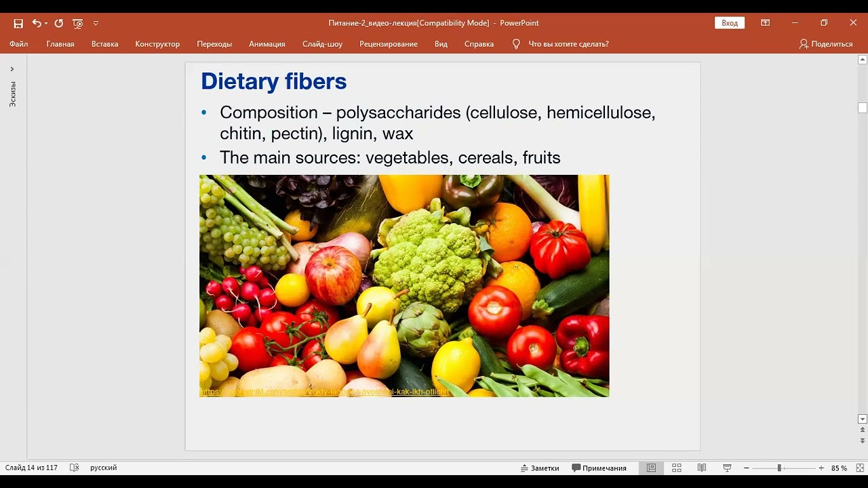Switch to the Вставка tab
The image size is (868, 488).
(105, 43)
